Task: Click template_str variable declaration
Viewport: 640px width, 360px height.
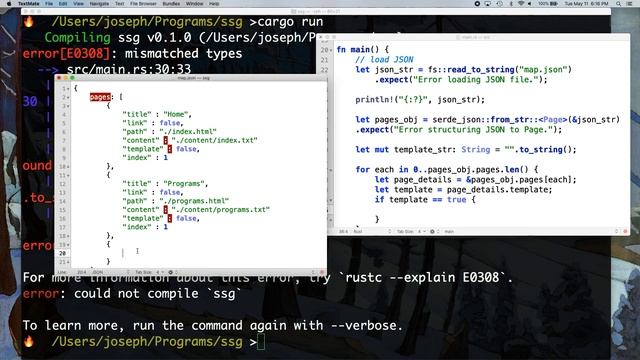Action: 466,150
